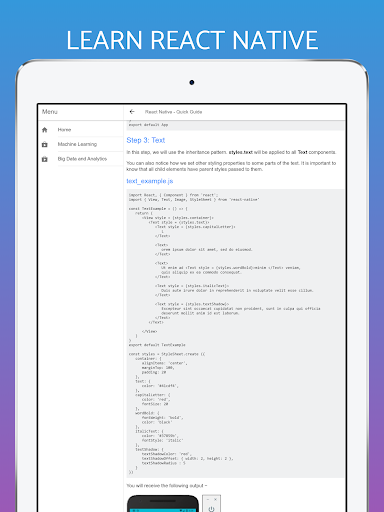Click the Menu header label

click(x=50, y=112)
